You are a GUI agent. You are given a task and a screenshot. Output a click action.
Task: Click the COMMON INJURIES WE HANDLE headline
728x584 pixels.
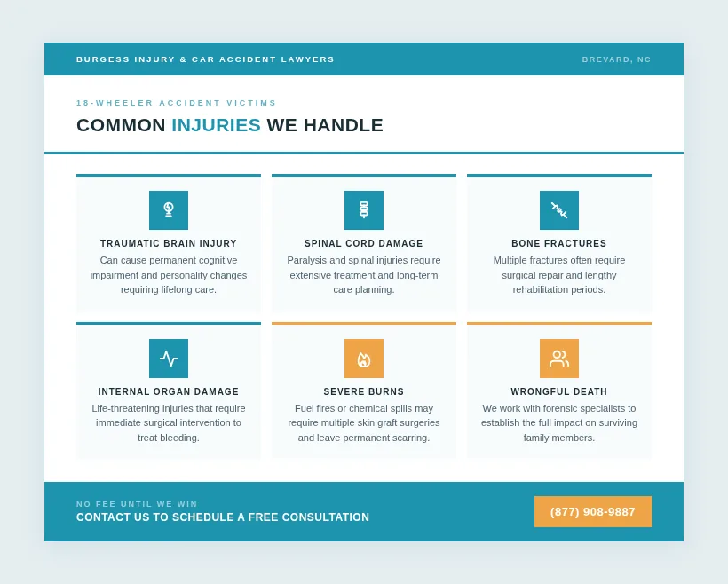[x=230, y=125]
